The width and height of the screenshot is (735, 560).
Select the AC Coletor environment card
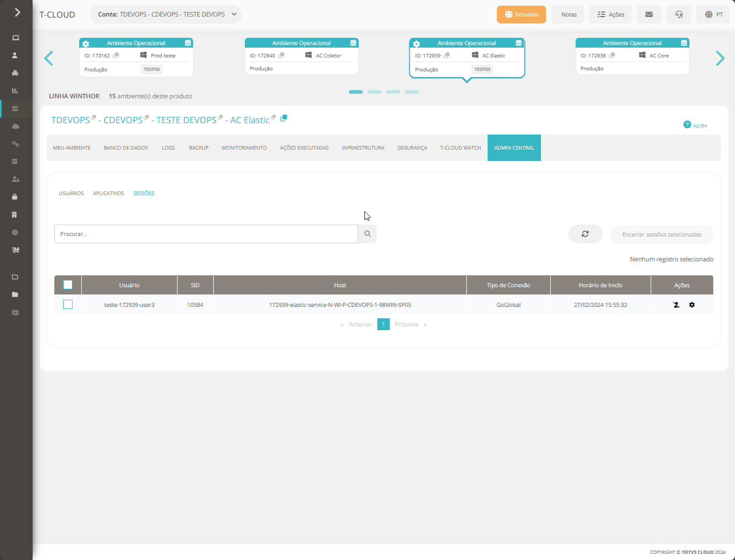click(x=302, y=56)
